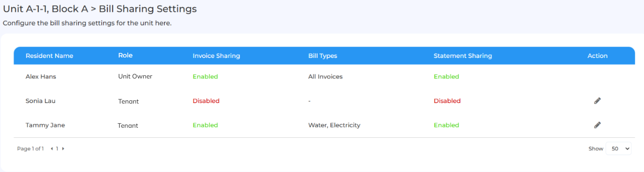Click the Invoice Sharing column header

(x=216, y=56)
